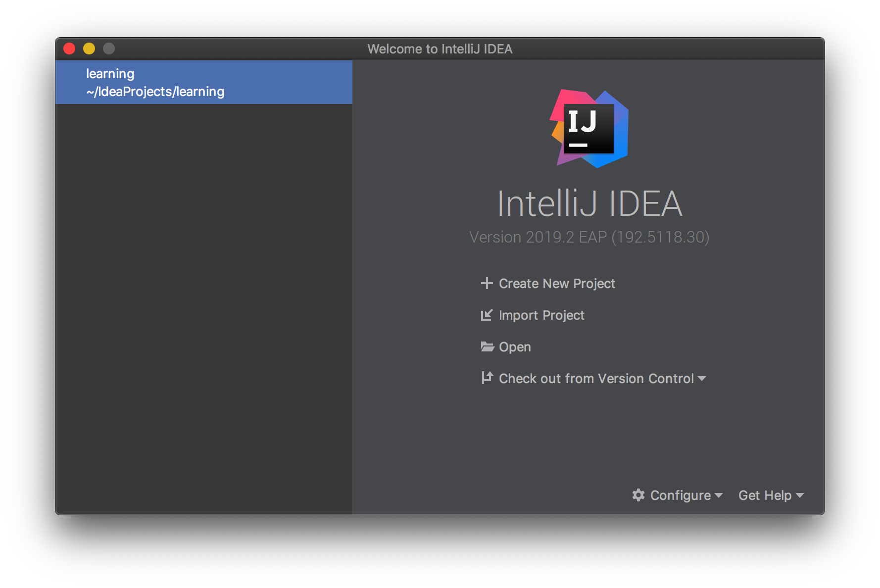Click the Configure gear icon
This screenshot has height=588, width=880.
tap(638, 495)
